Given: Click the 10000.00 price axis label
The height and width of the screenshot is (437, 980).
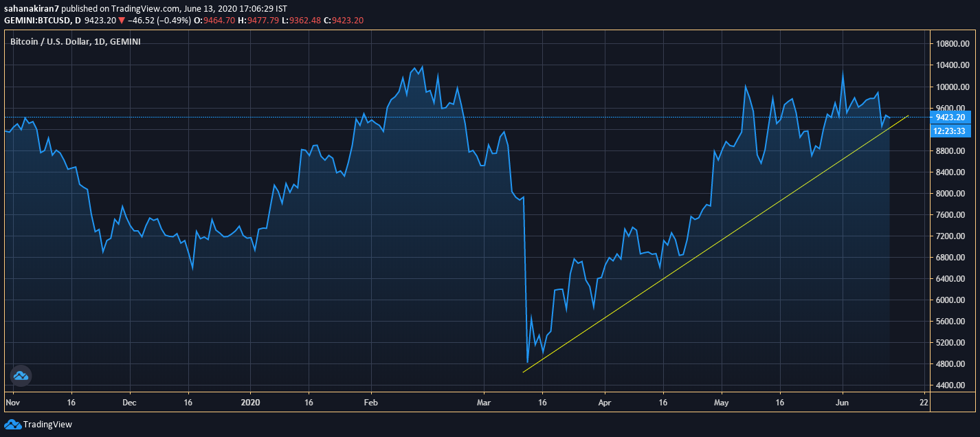Looking at the screenshot, I should pos(951,87).
